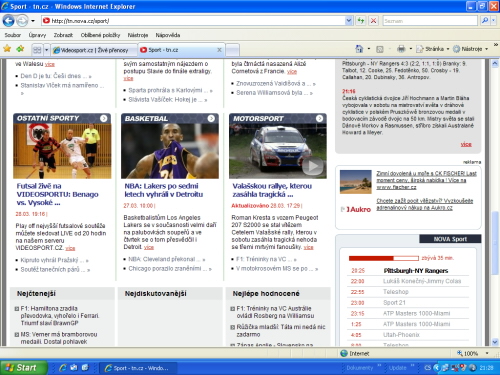The image size is (500, 375).
Task: Click the address bar with tn.nova.cz/sport
Action: (193, 21)
